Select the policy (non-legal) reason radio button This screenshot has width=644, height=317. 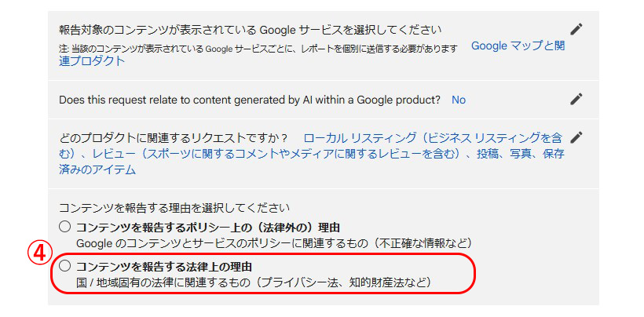[65, 227]
